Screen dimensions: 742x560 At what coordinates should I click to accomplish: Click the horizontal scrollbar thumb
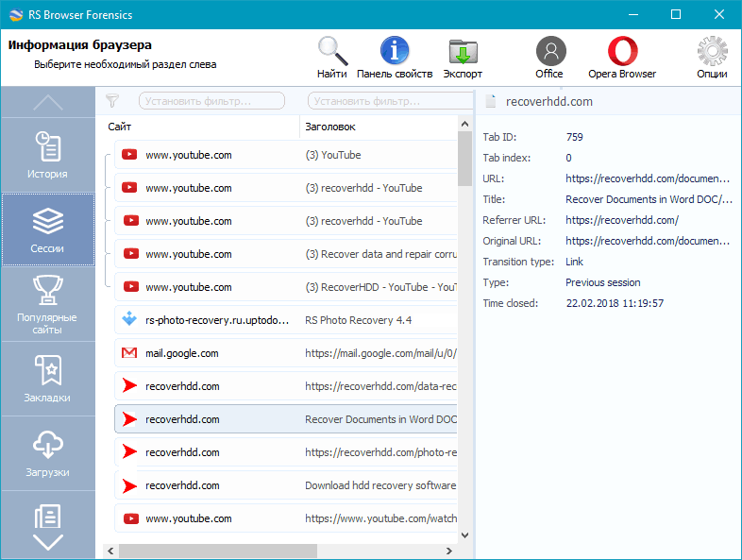click(x=218, y=551)
